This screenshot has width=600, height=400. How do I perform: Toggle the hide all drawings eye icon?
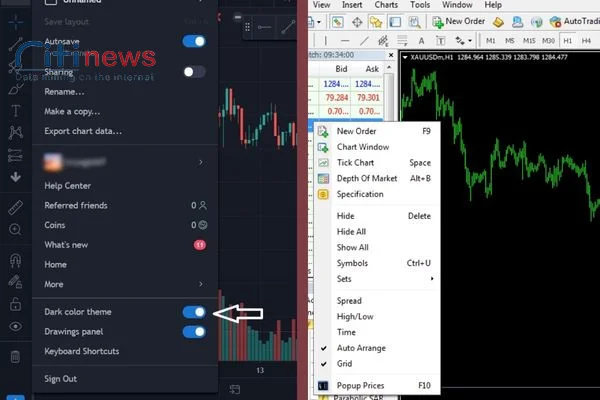click(x=15, y=326)
